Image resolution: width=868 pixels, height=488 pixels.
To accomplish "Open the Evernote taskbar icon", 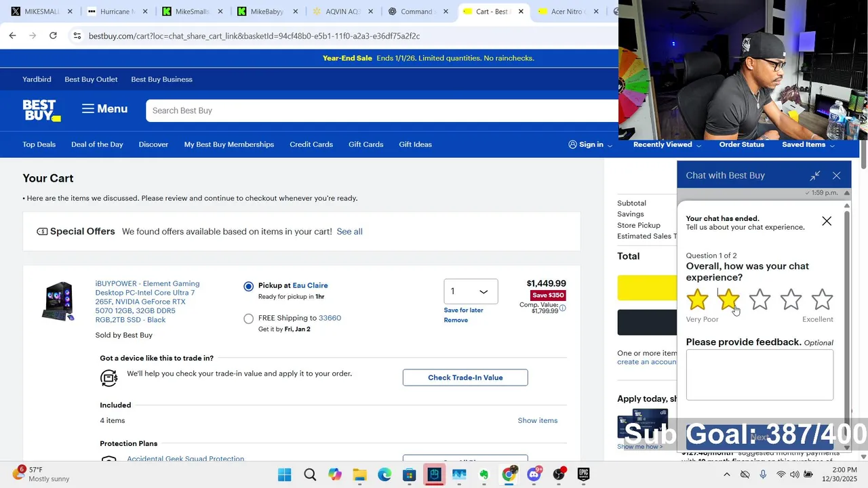I will pyautogui.click(x=484, y=474).
